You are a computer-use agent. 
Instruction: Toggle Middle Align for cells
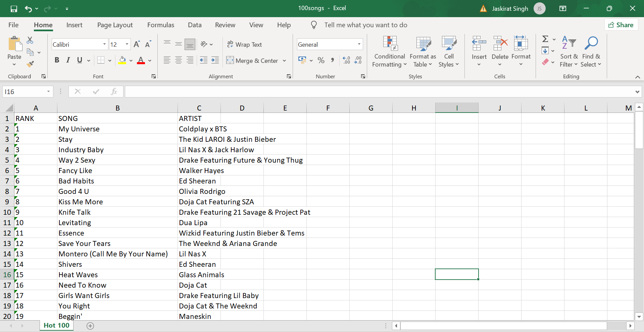tap(179, 44)
